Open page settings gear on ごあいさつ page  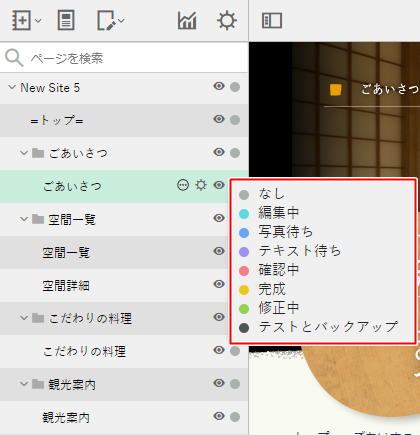coord(201,185)
